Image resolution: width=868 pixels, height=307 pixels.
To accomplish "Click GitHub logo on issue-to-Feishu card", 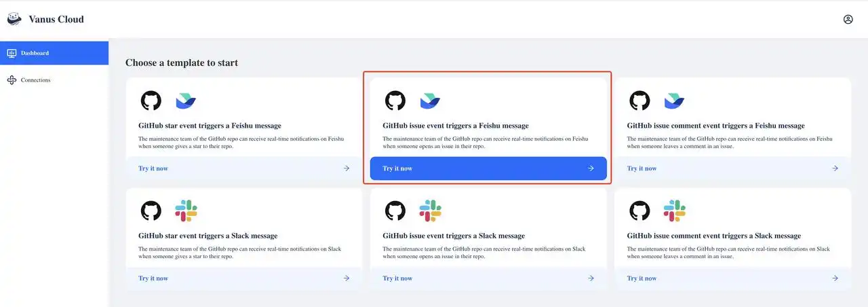I will click(x=395, y=101).
